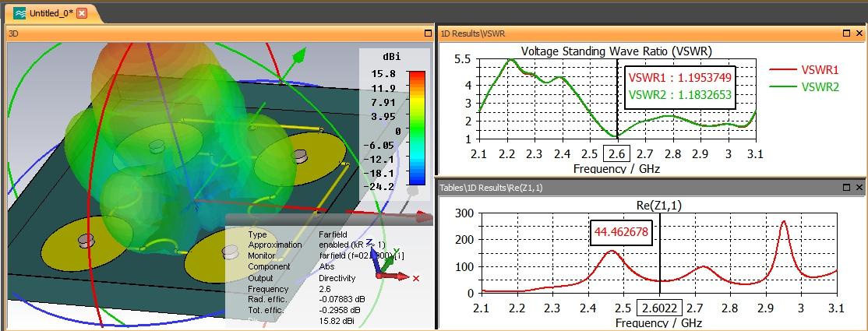This screenshot has height=331, width=868.
Task: Click the Directivity output value
Action: point(337,278)
